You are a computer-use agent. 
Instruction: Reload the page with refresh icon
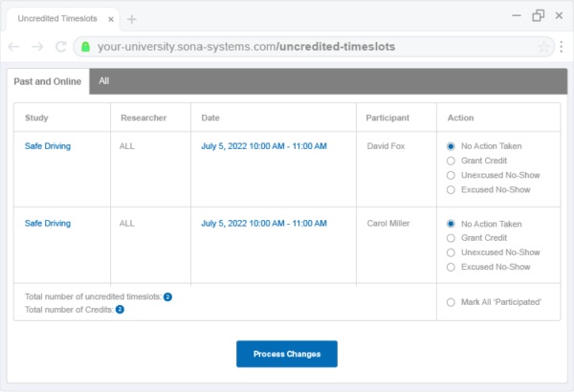(61, 46)
